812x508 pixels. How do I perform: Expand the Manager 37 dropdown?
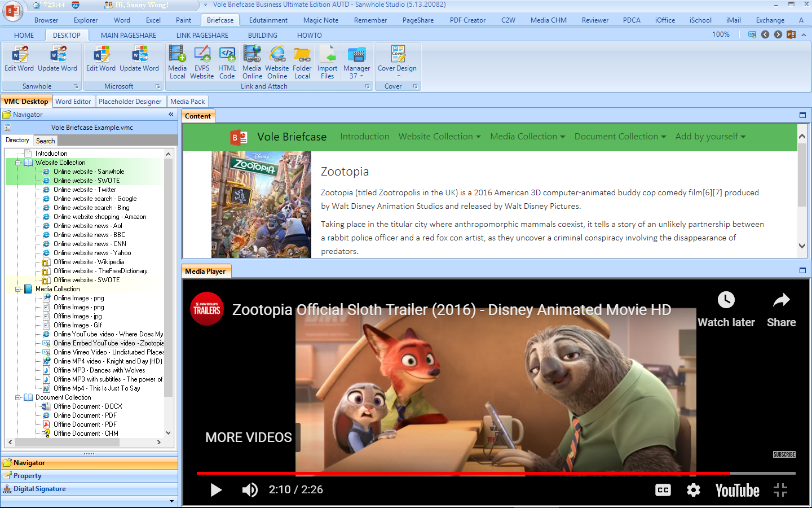tap(356, 76)
